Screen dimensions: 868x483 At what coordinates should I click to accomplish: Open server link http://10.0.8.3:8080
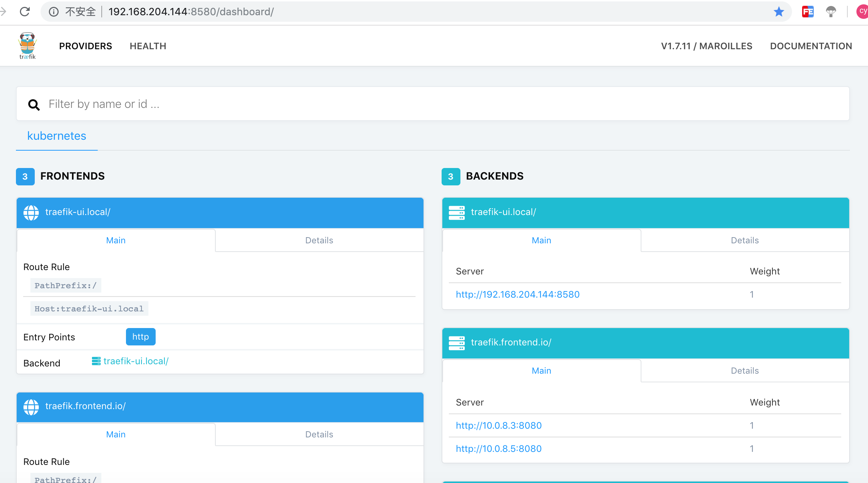pyautogui.click(x=499, y=426)
